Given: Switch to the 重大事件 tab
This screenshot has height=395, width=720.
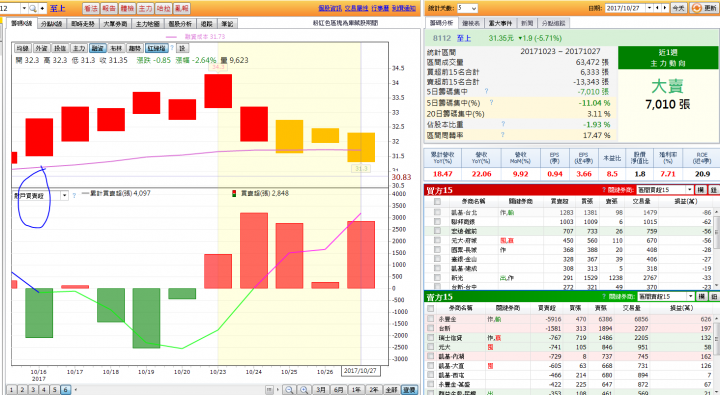Looking at the screenshot, I should pos(500,23).
